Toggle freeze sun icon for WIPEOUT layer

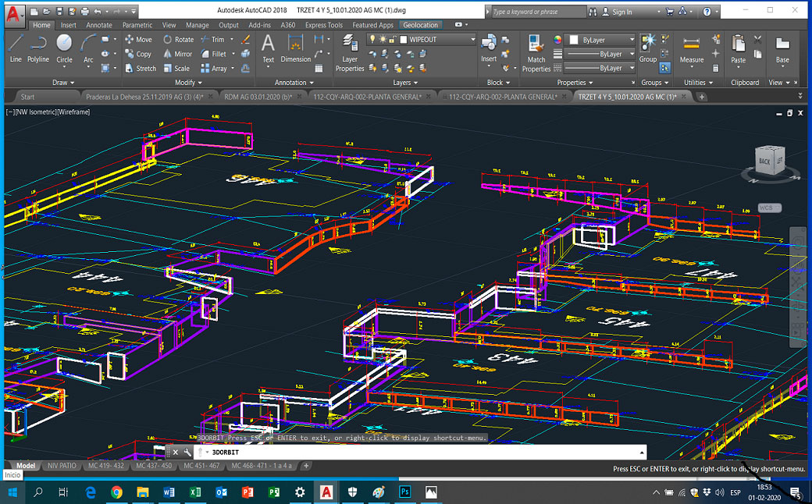pos(383,39)
